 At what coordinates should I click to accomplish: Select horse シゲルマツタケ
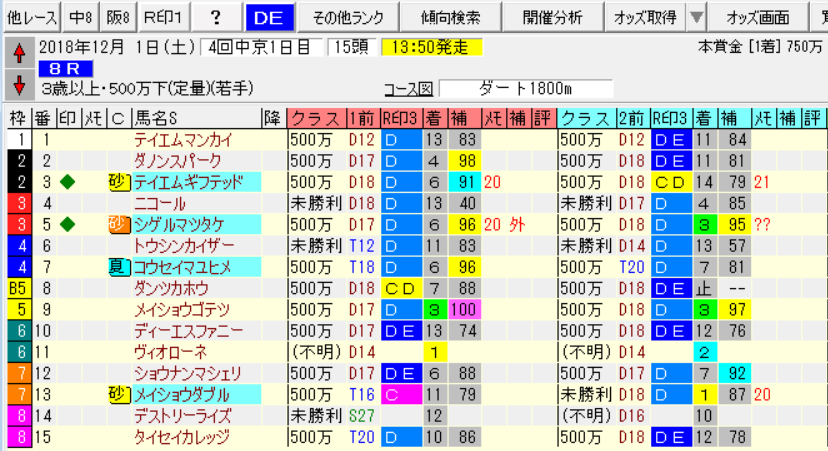click(x=180, y=224)
